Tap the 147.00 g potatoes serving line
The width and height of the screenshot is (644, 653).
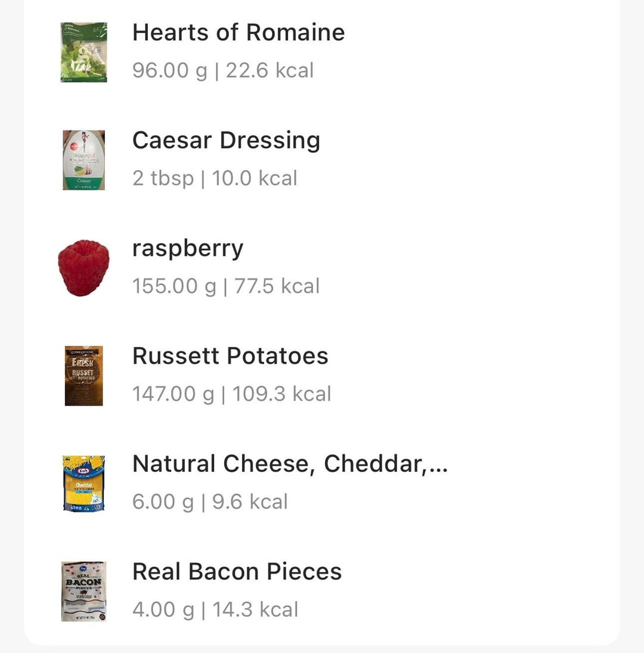[x=232, y=394]
